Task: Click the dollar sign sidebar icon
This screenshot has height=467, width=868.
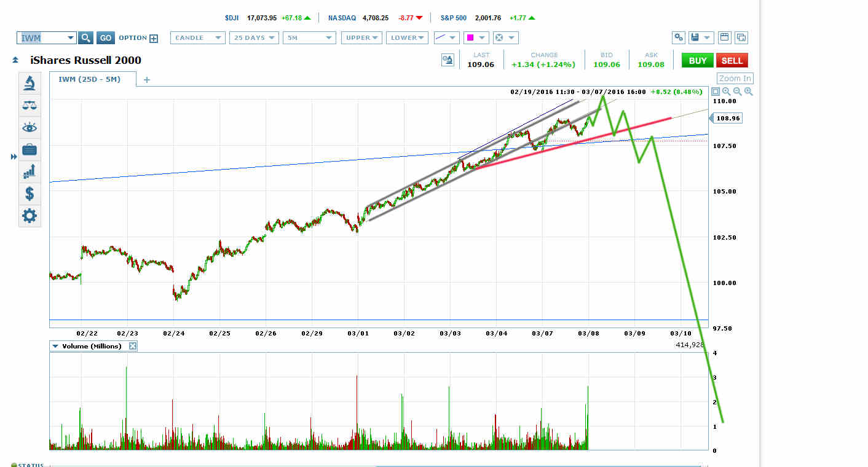Action: tap(30, 194)
